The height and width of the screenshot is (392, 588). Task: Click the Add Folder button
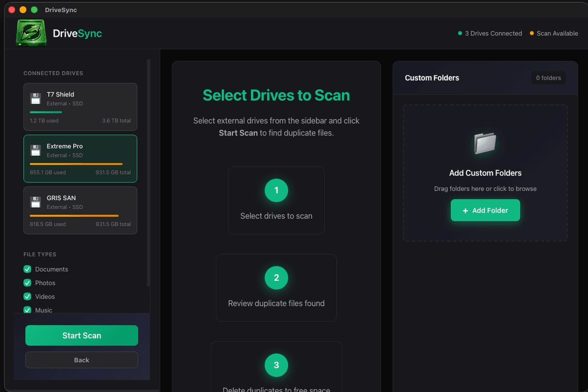pyautogui.click(x=485, y=210)
